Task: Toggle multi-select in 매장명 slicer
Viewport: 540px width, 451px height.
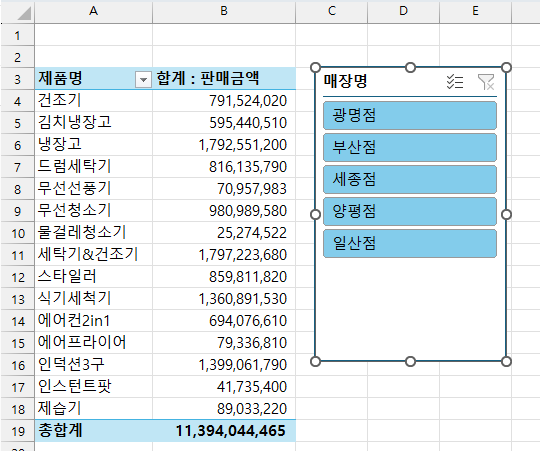Action: click(455, 82)
